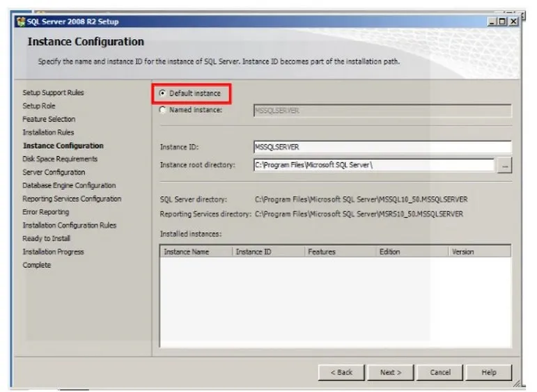The width and height of the screenshot is (537, 392).
Task: Click the disabled Named instance text field
Action: click(382, 111)
